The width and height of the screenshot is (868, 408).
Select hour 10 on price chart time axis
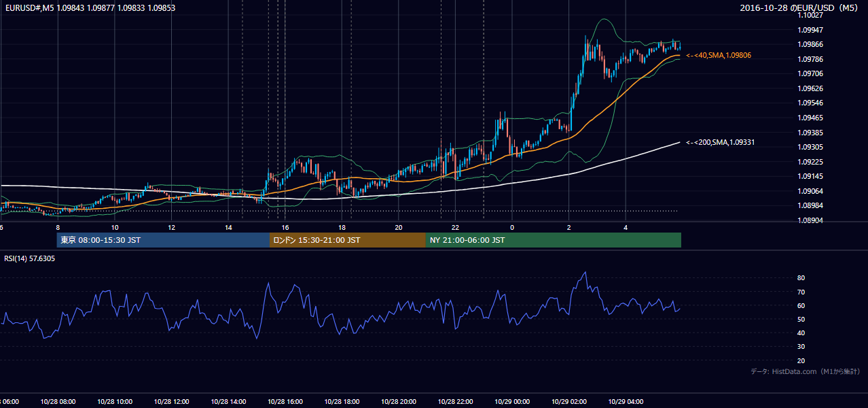pyautogui.click(x=114, y=228)
